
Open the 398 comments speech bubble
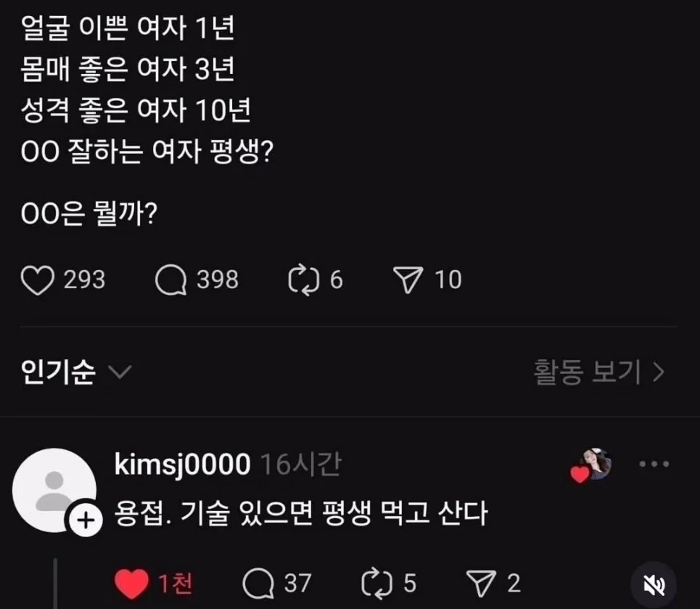[x=171, y=280]
